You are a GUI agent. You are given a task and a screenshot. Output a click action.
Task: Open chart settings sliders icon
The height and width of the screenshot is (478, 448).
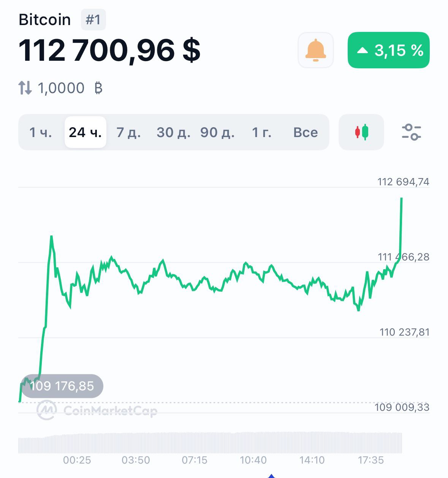click(x=411, y=132)
